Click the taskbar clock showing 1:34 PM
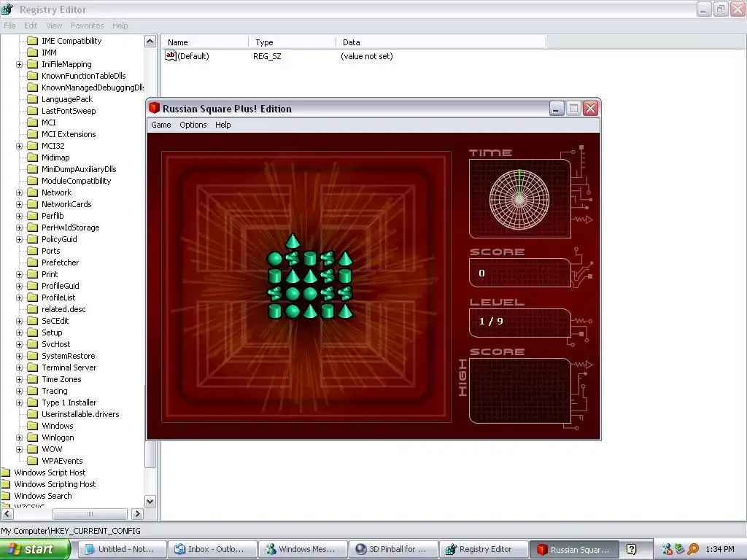 coord(720,549)
